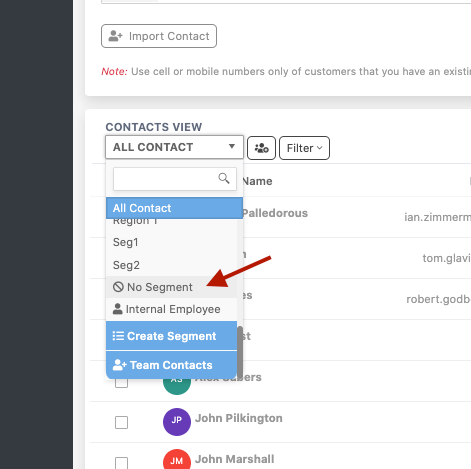
Task: Click the Import Contact person-plus icon
Action: (116, 36)
